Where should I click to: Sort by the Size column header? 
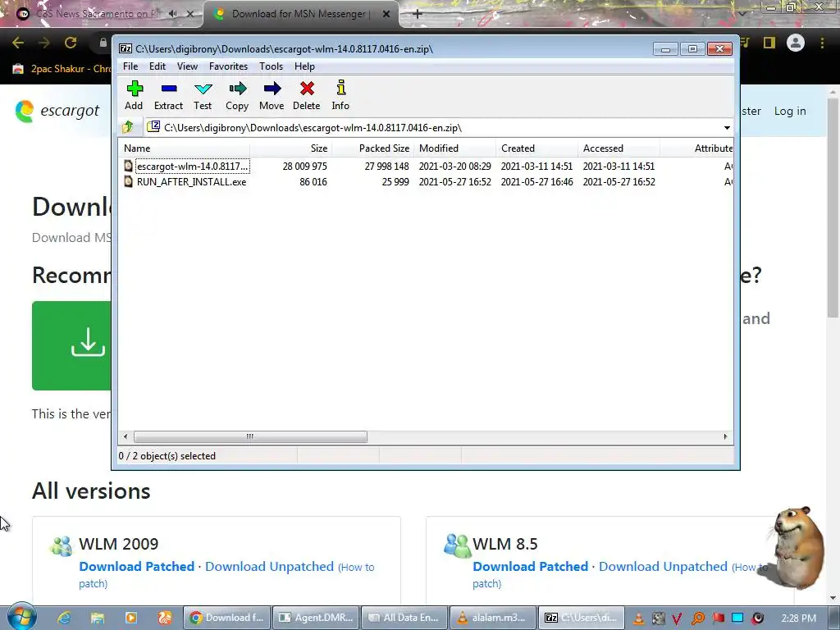[x=291, y=148]
